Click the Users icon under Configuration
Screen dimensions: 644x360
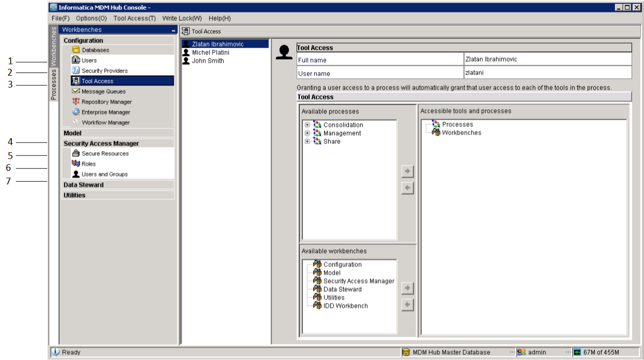[76, 60]
